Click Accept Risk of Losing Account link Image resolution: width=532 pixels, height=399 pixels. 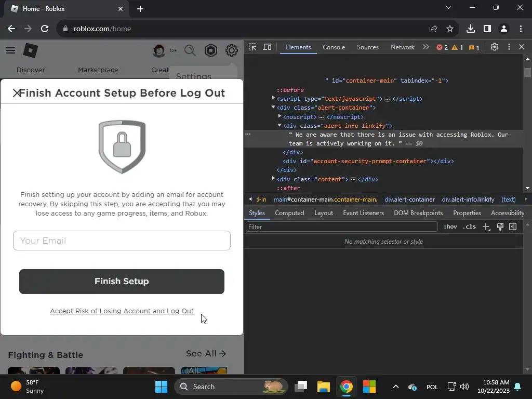click(122, 311)
